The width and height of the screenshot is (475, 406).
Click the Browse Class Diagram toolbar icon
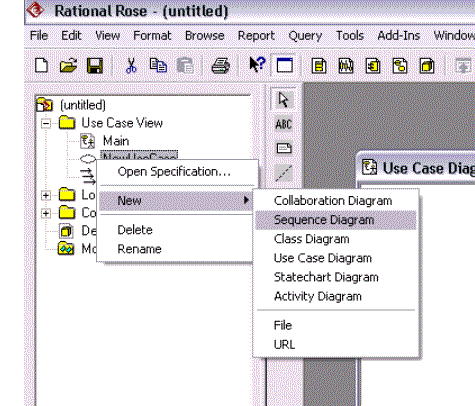(319, 66)
